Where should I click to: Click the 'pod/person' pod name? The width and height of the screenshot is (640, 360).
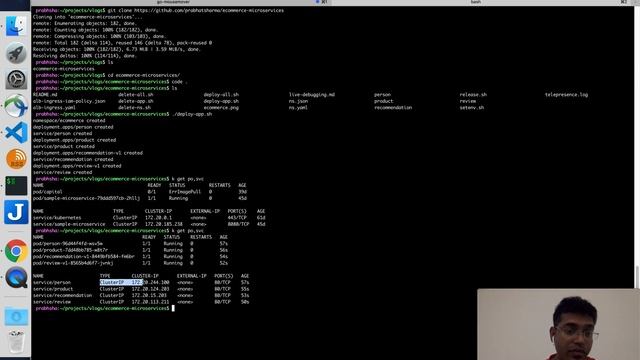[68, 244]
